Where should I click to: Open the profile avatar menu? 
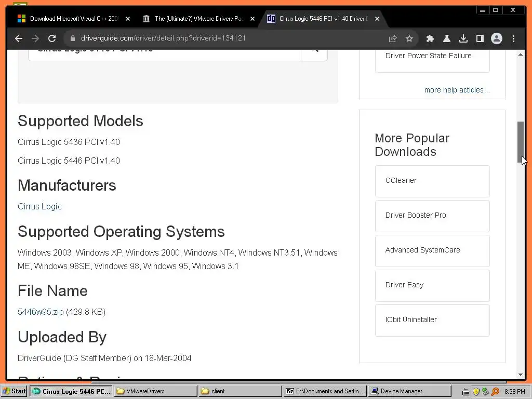point(497,38)
